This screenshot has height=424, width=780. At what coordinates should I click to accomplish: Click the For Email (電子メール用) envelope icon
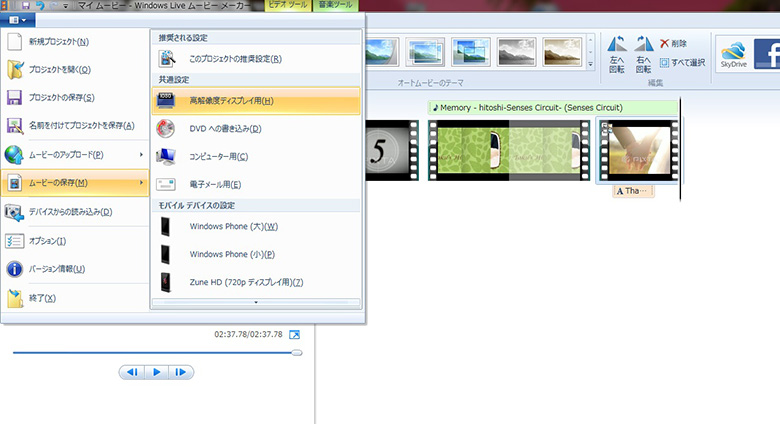[166, 185]
